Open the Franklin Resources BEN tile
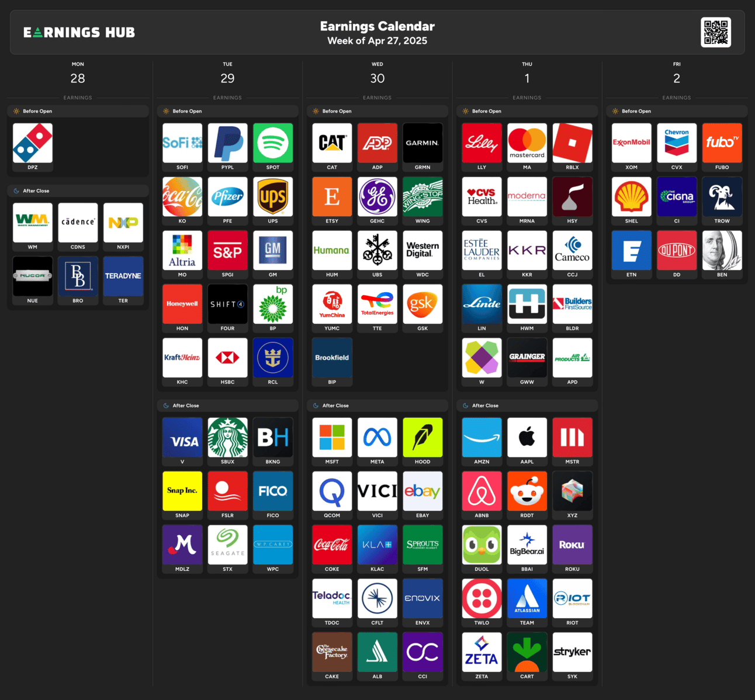755x700 pixels. [722, 255]
